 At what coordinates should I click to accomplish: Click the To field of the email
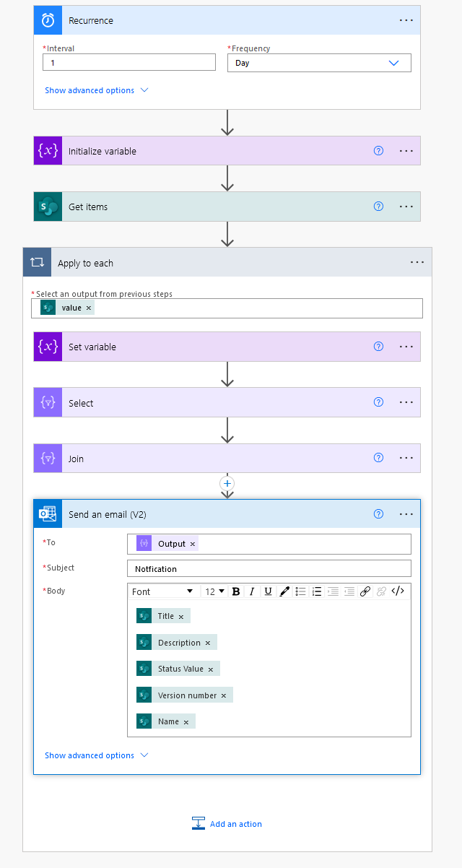tap(269, 543)
